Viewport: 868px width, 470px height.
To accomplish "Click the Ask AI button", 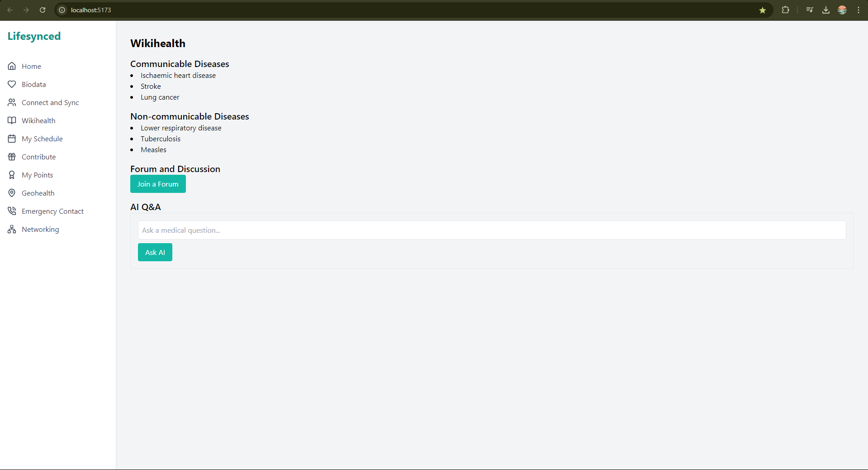I will (x=155, y=252).
